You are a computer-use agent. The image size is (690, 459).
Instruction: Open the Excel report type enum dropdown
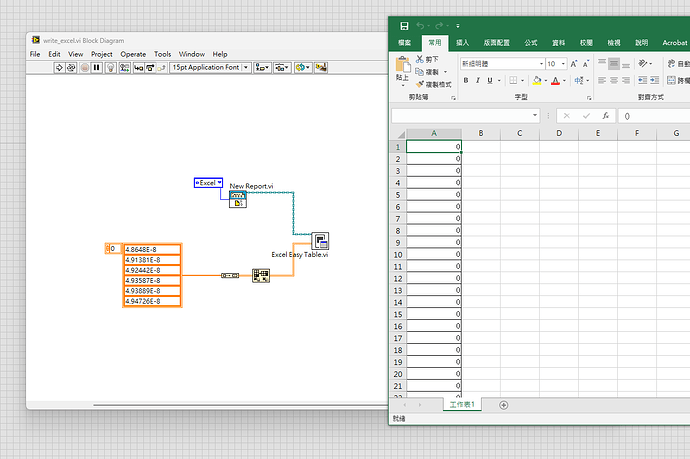208,183
